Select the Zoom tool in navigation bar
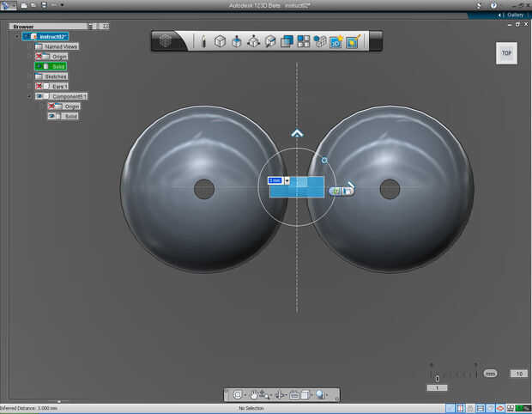The image size is (532, 414). pyautogui.click(x=263, y=394)
